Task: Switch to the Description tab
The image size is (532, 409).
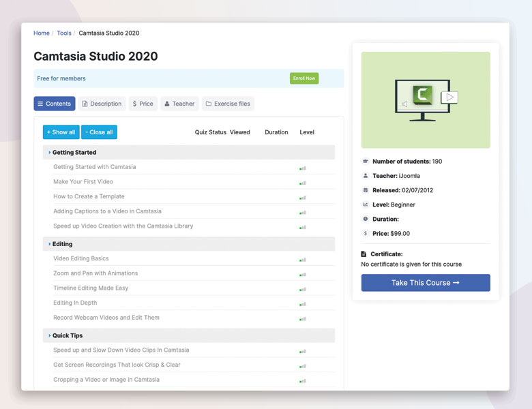Action: click(102, 104)
